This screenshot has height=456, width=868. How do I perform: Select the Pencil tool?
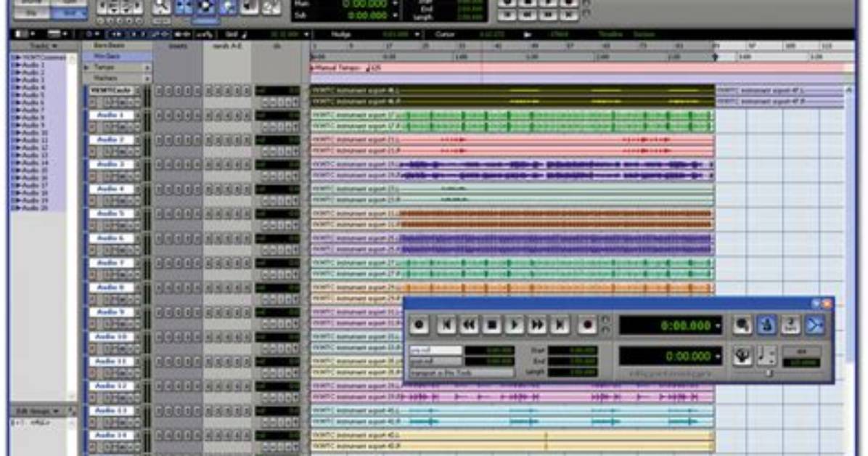pyautogui.click(x=271, y=6)
